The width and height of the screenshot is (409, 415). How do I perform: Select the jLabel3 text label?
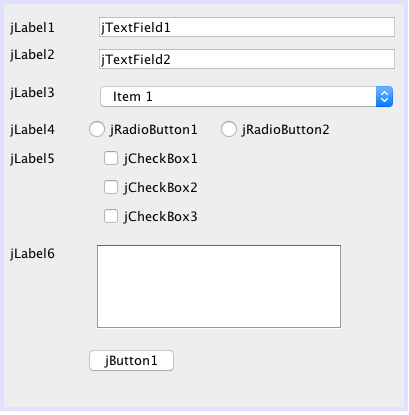tap(32, 93)
